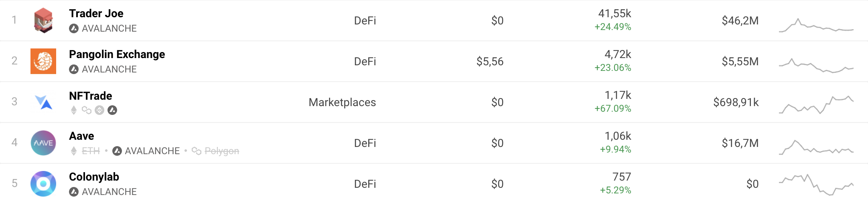
Task: Click the Polygon chain icon under NFTrade
Action: tap(87, 110)
